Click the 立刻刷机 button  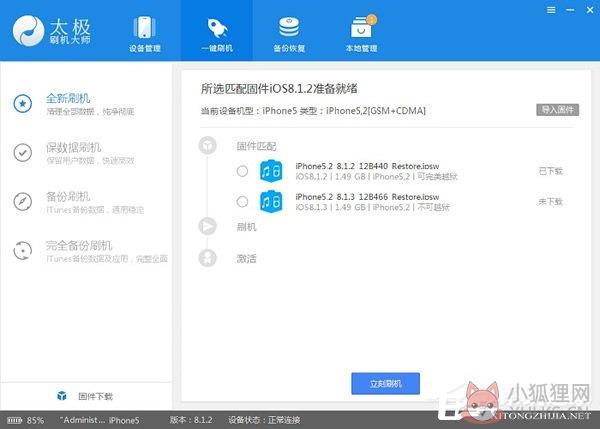click(x=385, y=383)
